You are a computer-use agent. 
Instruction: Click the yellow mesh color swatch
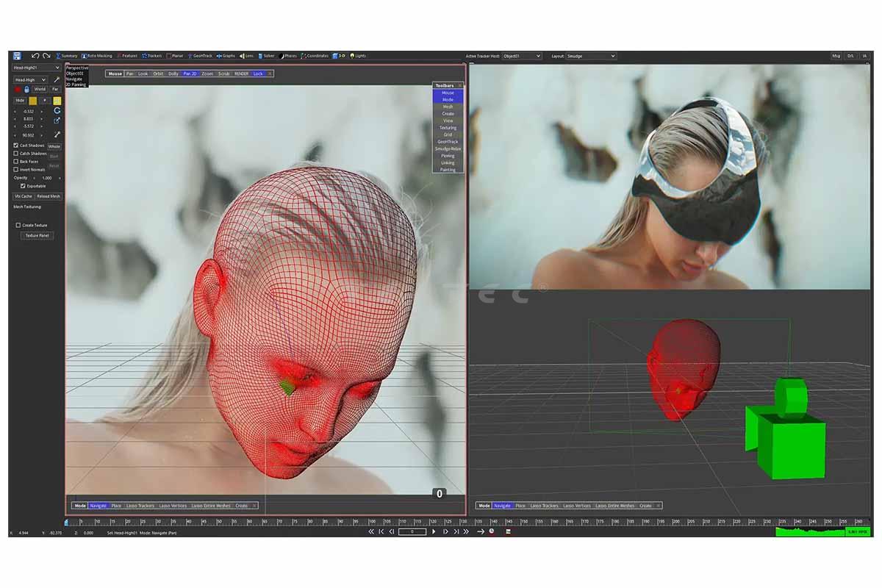(33, 101)
